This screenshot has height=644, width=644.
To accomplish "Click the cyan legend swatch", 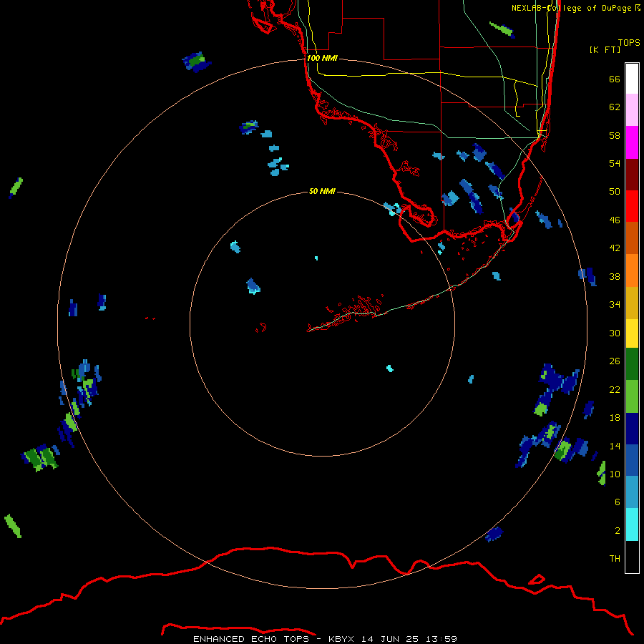I will click(632, 525).
